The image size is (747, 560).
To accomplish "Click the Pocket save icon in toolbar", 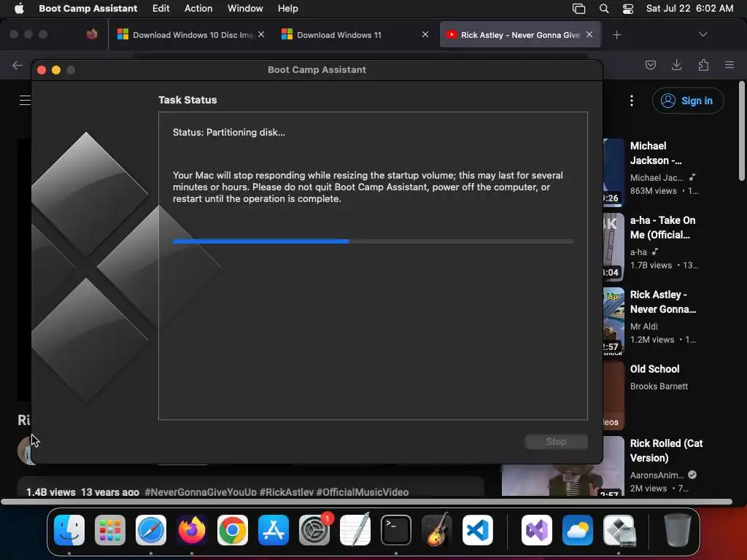I will pyautogui.click(x=650, y=65).
